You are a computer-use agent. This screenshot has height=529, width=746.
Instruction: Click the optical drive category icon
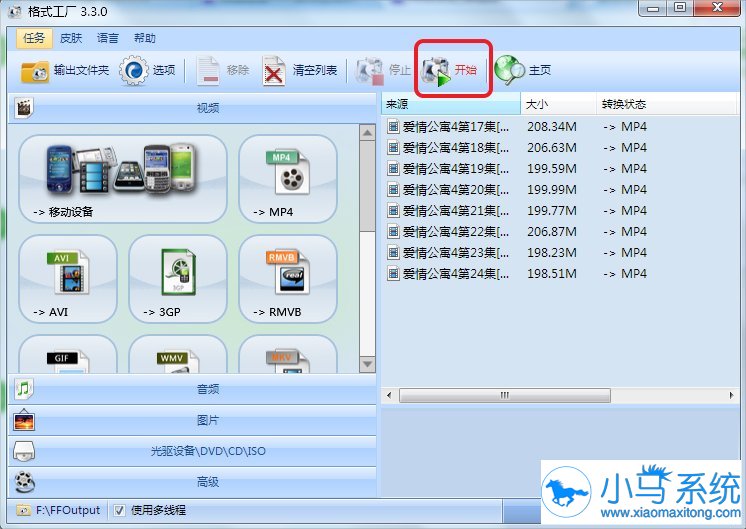pyautogui.click(x=24, y=451)
